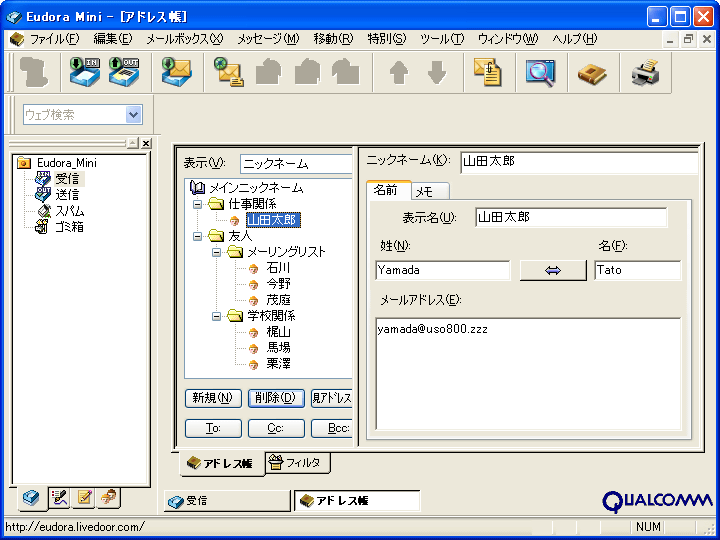The height and width of the screenshot is (540, 720).
Task: Click the 姓(N) field containing Yamada
Action: coord(443,270)
